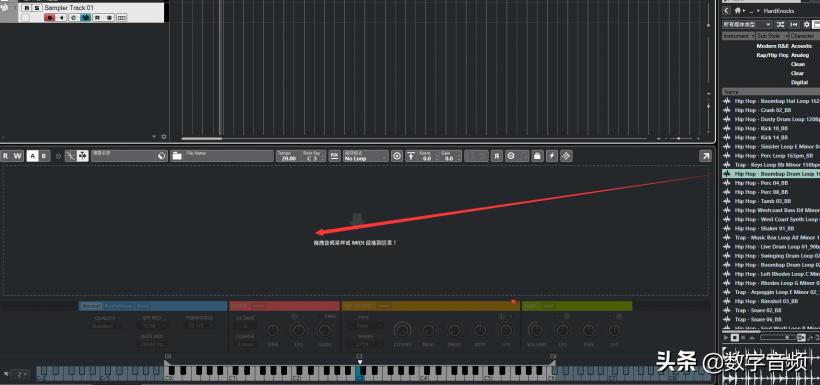Go back in media browser
The width and height of the screenshot is (820, 385).
tap(726, 10)
